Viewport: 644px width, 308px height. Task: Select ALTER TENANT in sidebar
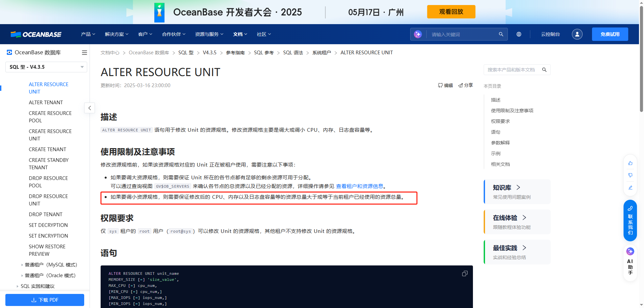46,103
